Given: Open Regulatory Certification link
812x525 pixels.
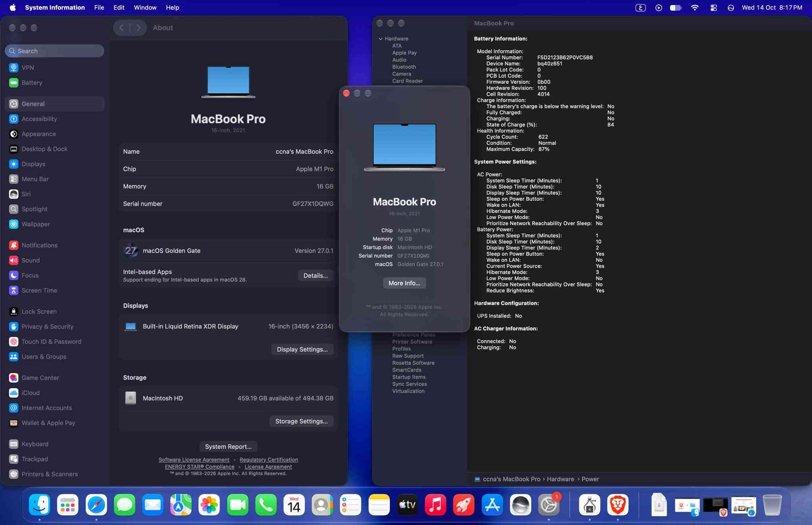Looking at the screenshot, I should coord(269,460).
